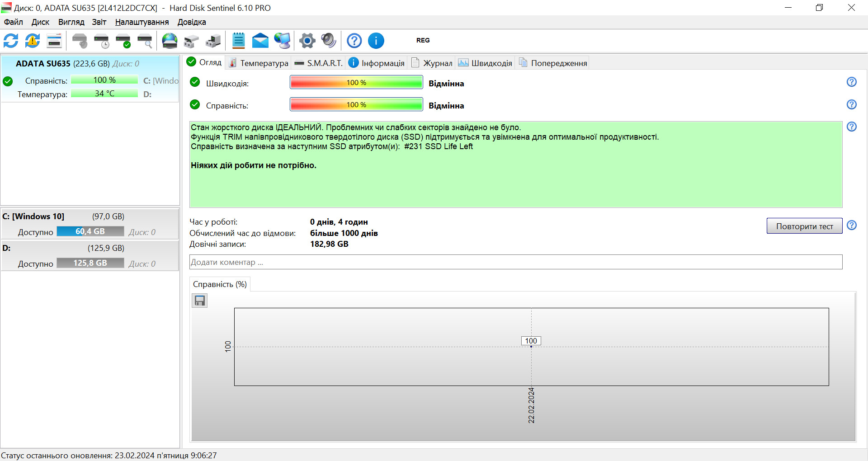Screen dimensions: 868x461
Task: Click the disk with clock toolbar icon
Action: 102,41
